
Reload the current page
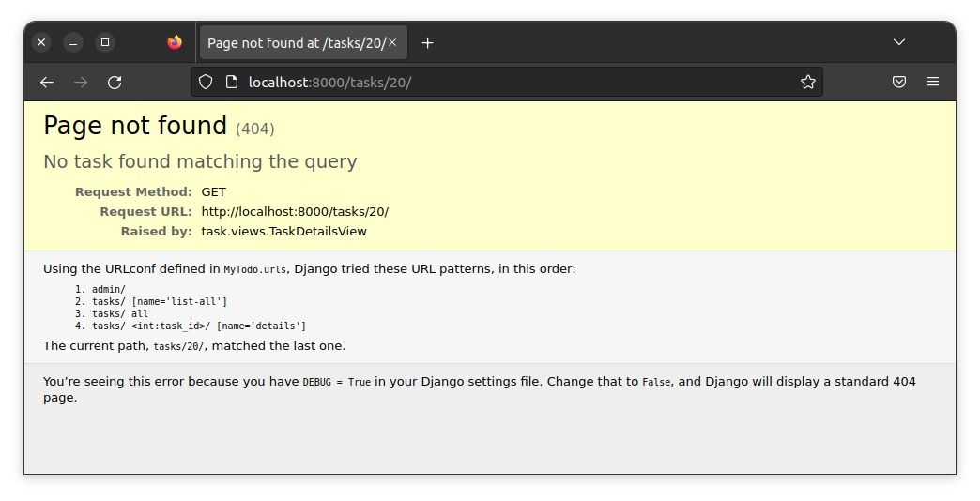[115, 83]
